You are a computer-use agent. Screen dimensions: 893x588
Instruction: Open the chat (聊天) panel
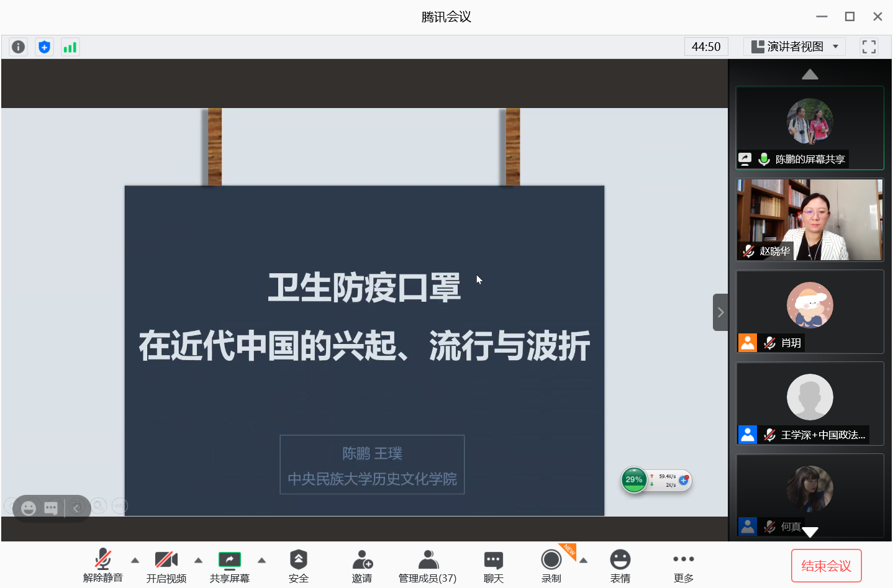(493, 566)
